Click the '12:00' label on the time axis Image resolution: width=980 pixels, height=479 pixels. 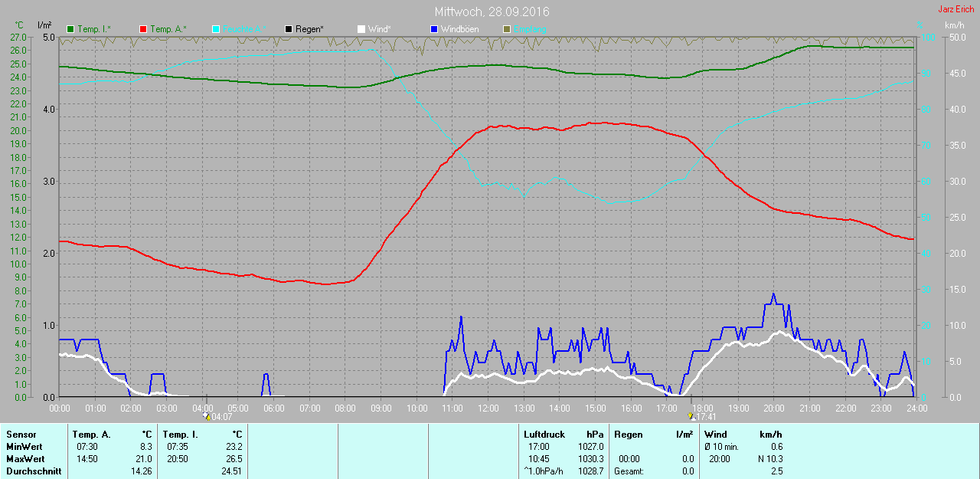(488, 408)
